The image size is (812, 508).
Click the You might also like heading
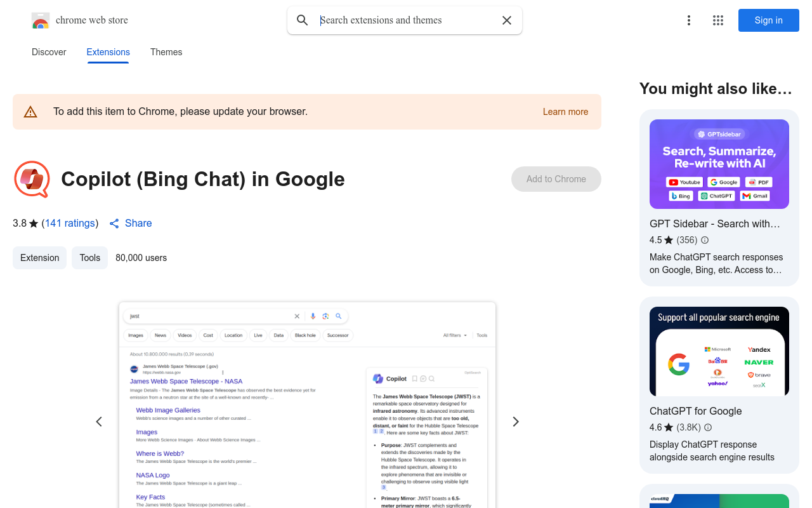(x=716, y=89)
